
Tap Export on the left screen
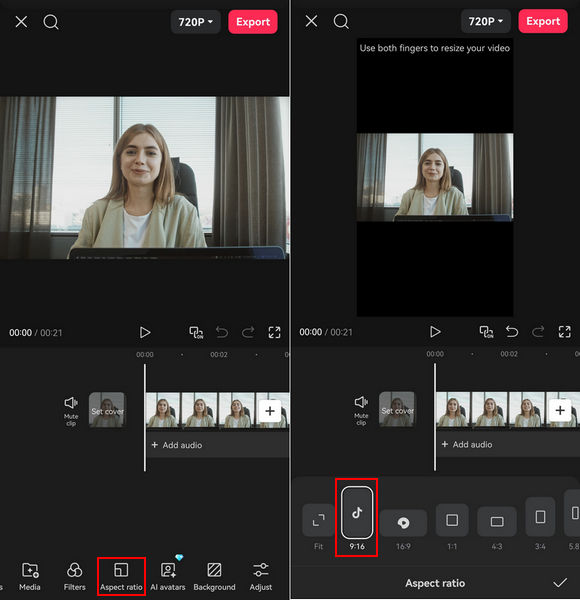pos(253,22)
